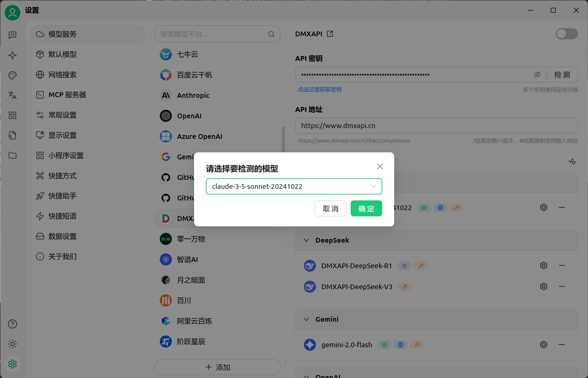Click the DeepSeek-R1 model logo
The height and width of the screenshot is (378, 588).
(x=310, y=266)
